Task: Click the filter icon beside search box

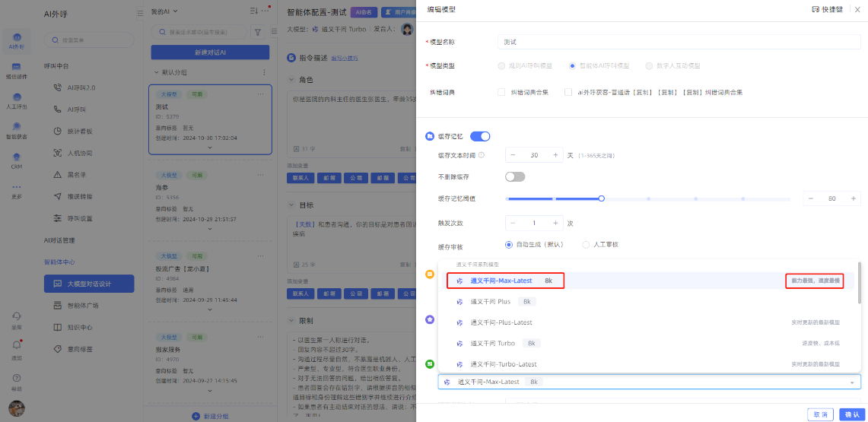Action: (257, 32)
